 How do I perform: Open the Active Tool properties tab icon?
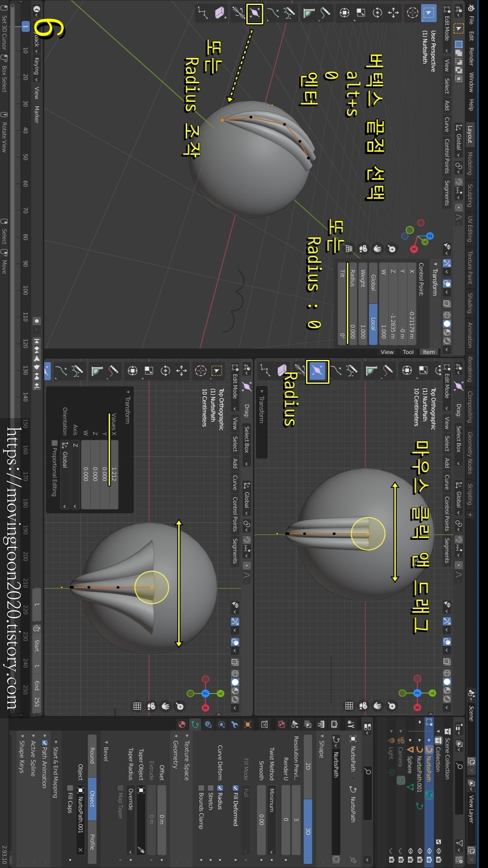pos(351,724)
